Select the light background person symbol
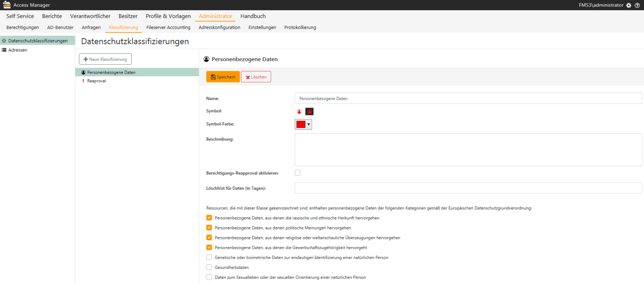The width and height of the screenshot is (644, 283). [x=299, y=111]
